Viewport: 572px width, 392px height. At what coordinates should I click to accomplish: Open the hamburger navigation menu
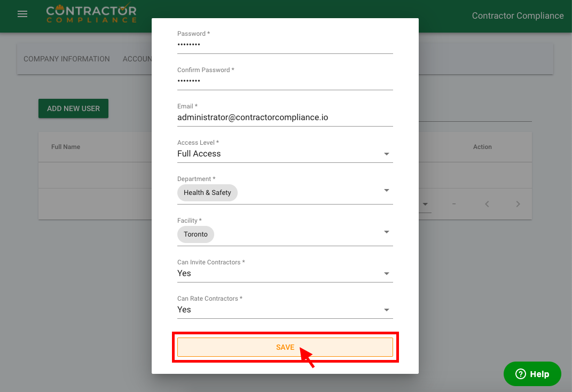(x=22, y=14)
